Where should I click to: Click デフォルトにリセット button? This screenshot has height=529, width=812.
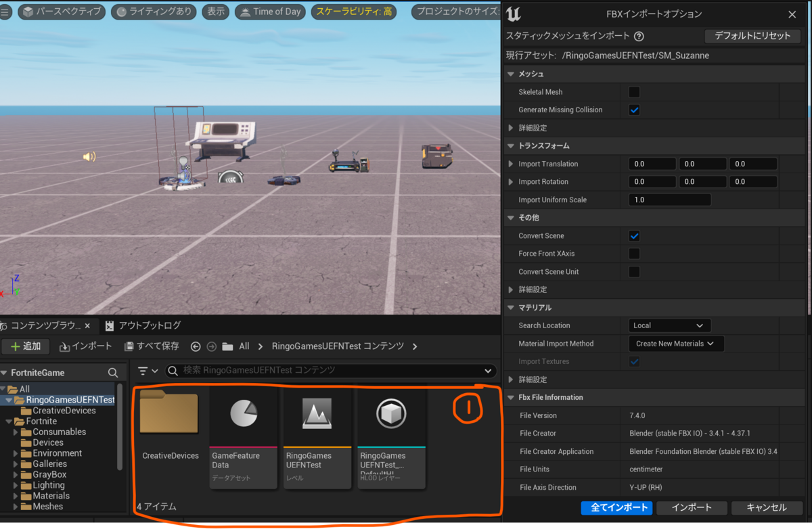752,36
